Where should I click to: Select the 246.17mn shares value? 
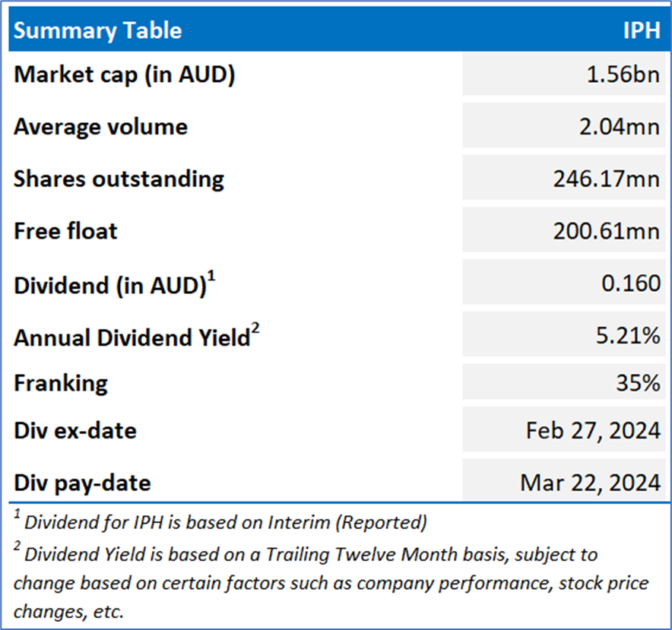point(607,179)
